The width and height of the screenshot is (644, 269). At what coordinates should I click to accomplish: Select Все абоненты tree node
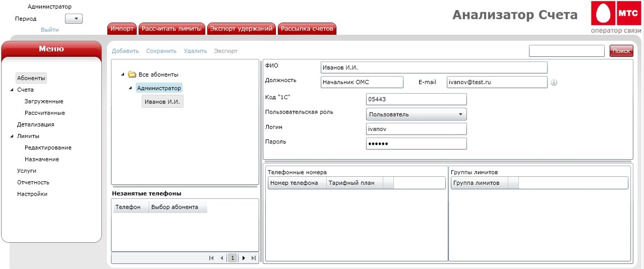158,74
